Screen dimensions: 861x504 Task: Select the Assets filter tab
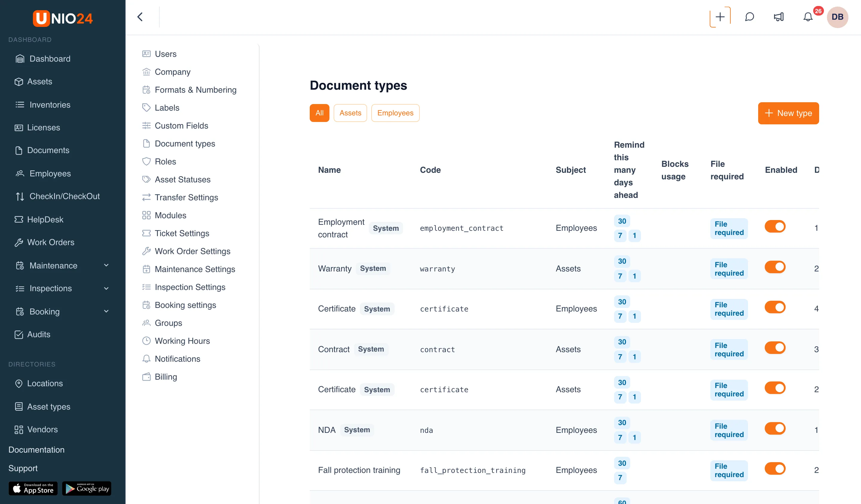tap(350, 113)
